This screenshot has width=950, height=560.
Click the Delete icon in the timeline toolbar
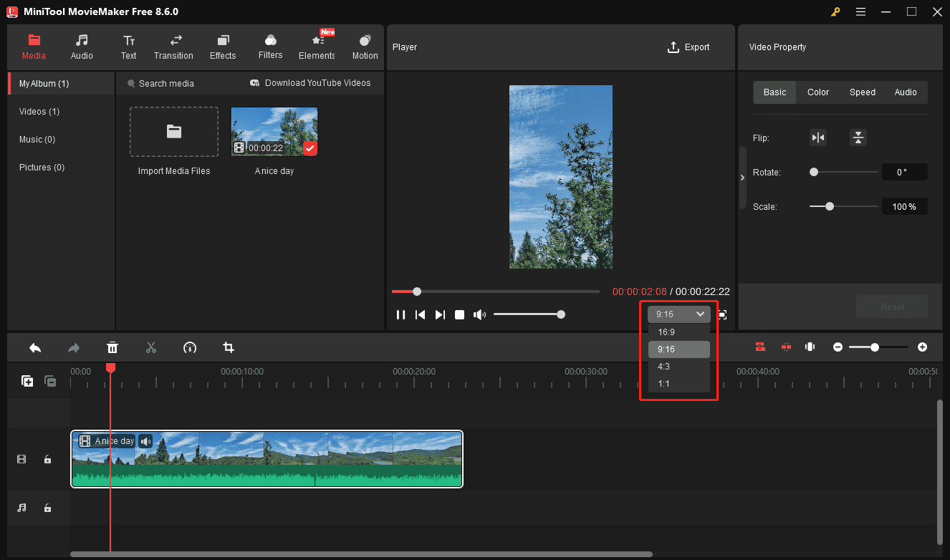pos(112,347)
